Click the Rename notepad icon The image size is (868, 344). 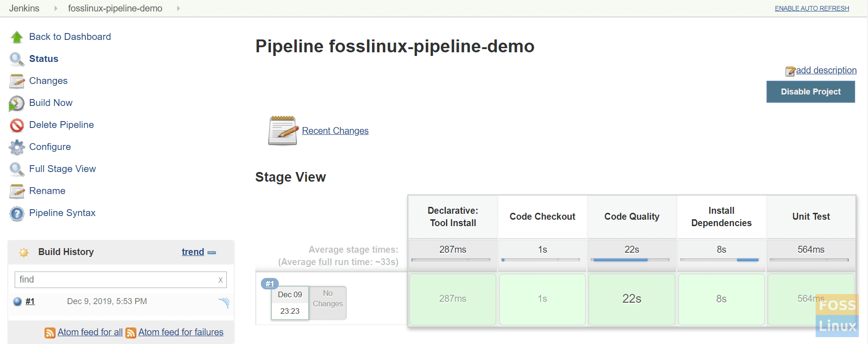[17, 191]
